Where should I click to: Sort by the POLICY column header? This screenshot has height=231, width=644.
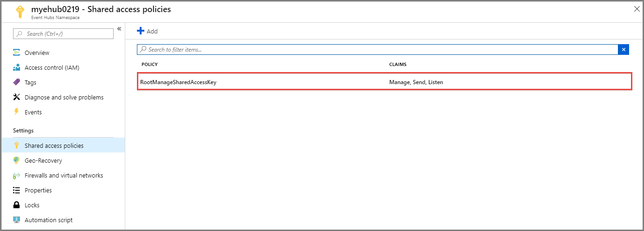tap(149, 64)
